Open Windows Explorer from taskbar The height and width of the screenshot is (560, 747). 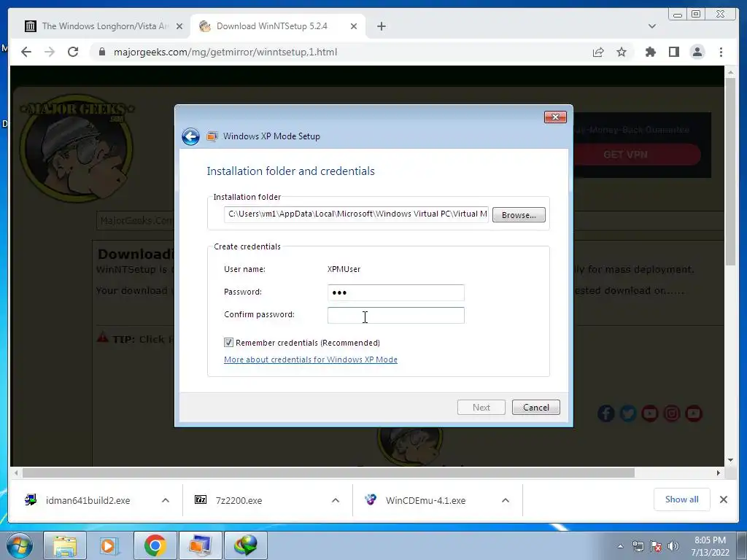(65, 545)
